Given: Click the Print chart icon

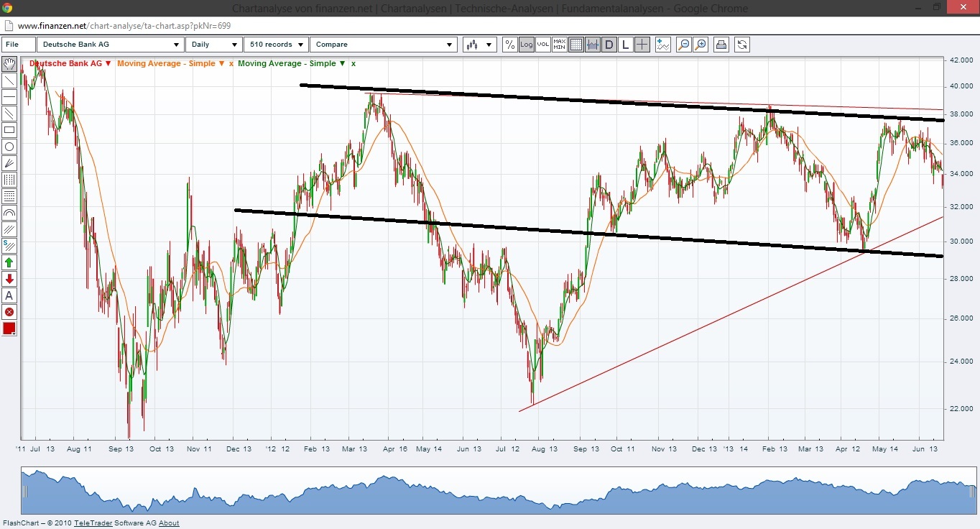Looking at the screenshot, I should (x=721, y=44).
